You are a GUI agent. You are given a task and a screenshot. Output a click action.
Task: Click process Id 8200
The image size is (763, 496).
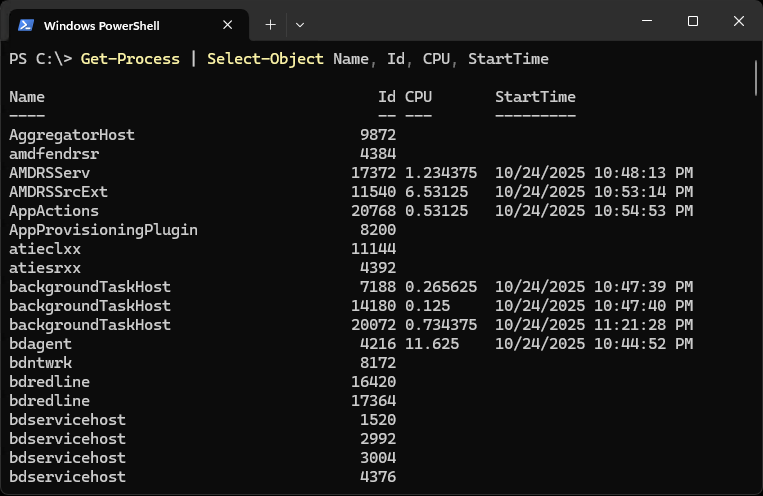378,230
